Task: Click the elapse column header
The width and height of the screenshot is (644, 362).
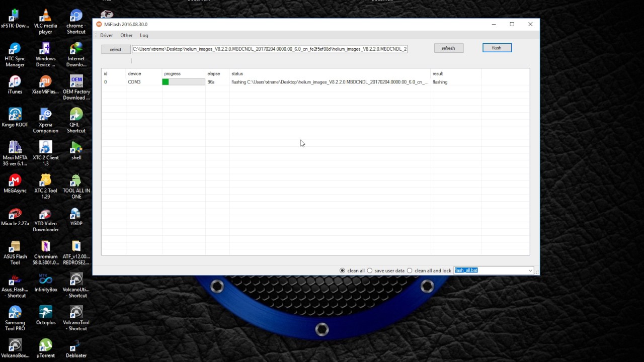Action: (x=217, y=73)
